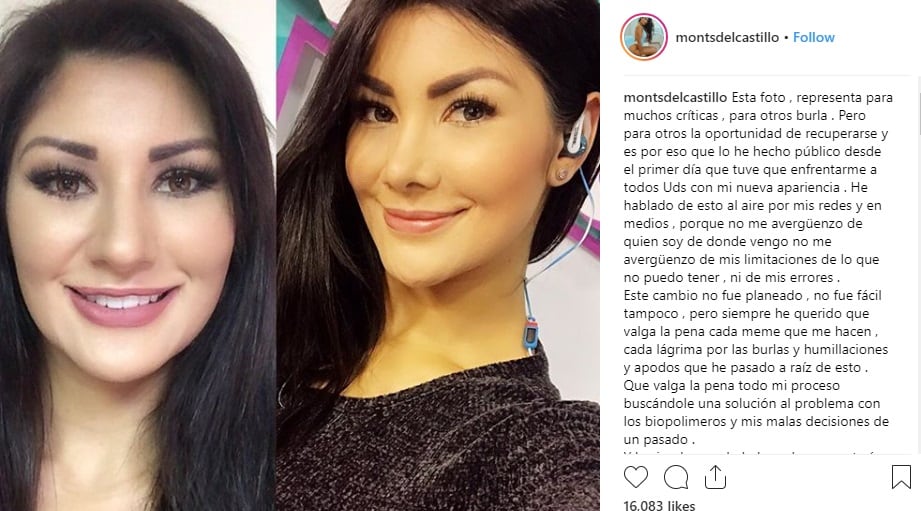This screenshot has width=921, height=511.
Task: View the 16,083 likes list
Action: (659, 505)
